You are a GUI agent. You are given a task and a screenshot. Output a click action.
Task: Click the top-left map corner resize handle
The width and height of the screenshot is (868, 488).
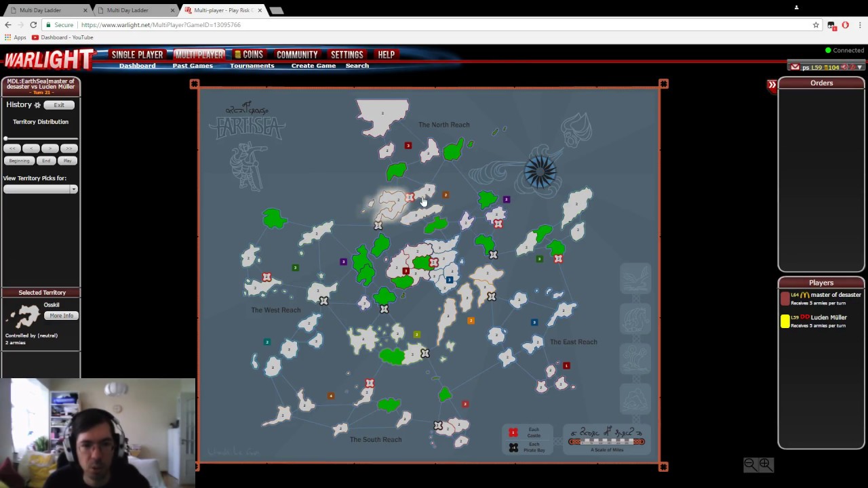click(x=195, y=84)
